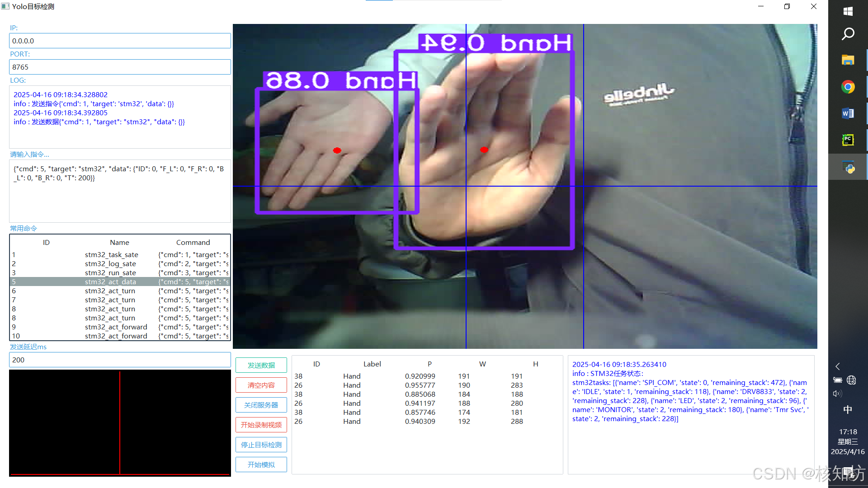Switch to PyCharm taskbar icon
The width and height of the screenshot is (868, 488).
pyautogui.click(x=848, y=140)
